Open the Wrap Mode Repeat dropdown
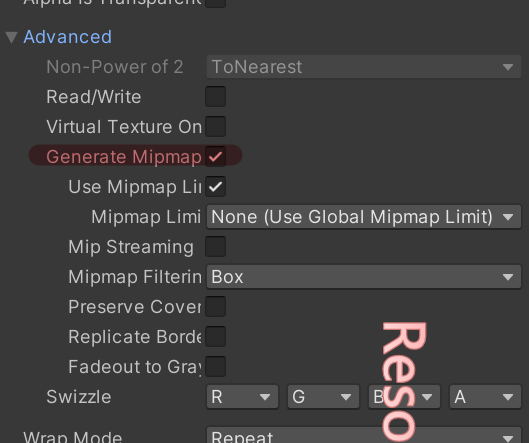The image size is (529, 443). pos(364,436)
